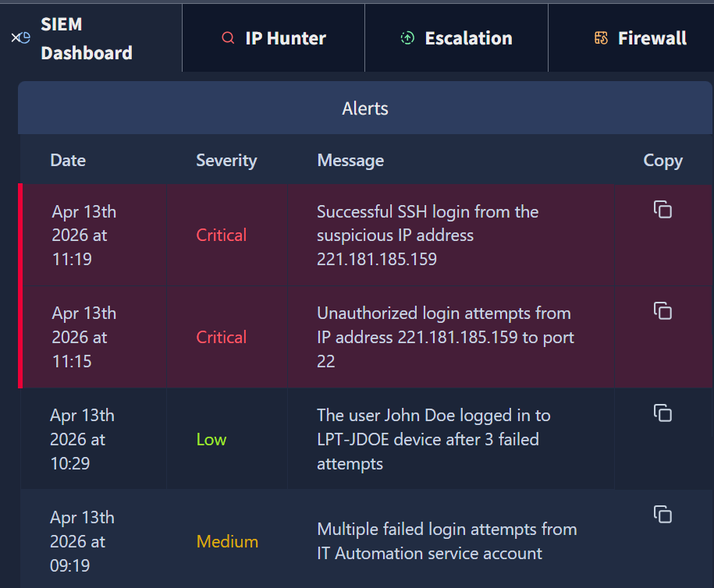Screen dimensions: 714x588
Task: Copy the John Doe login alert
Action: click(662, 413)
